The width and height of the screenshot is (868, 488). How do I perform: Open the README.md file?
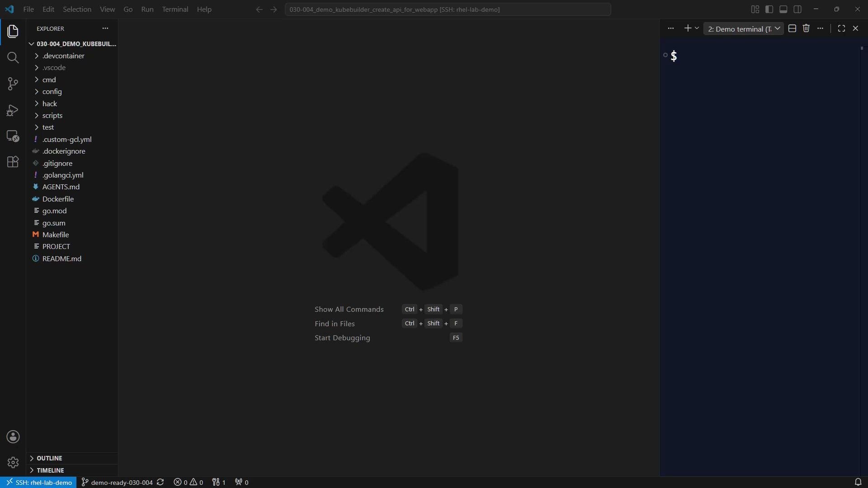click(x=72, y=258)
